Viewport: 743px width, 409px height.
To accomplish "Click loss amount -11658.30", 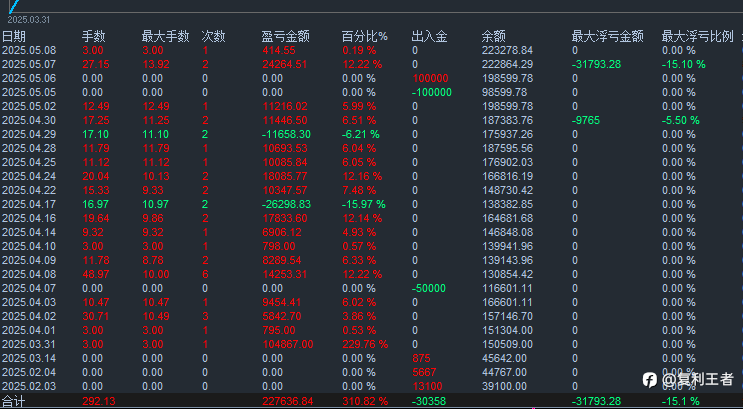I will [287, 135].
